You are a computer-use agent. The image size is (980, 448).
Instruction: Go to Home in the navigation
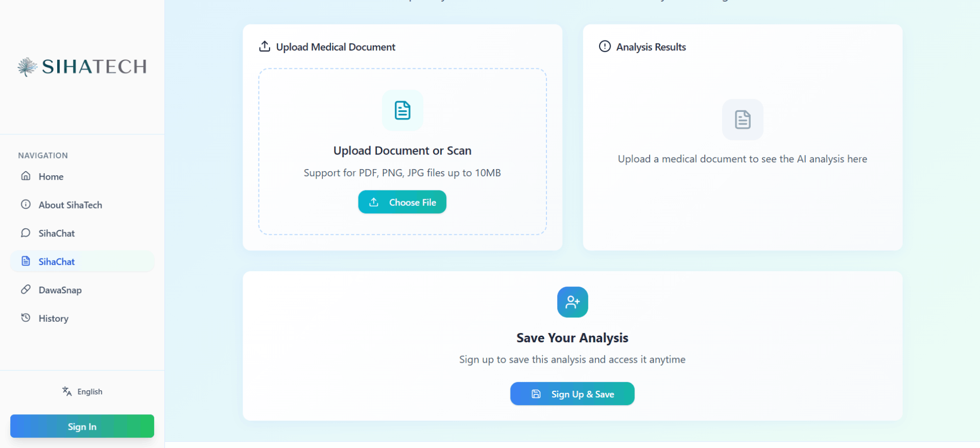pyautogui.click(x=51, y=176)
